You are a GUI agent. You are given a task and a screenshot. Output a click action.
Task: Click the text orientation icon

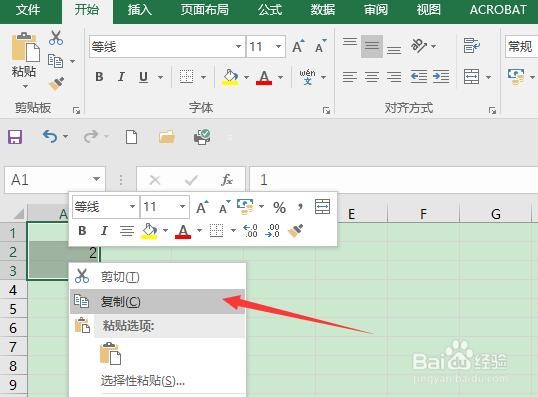(x=419, y=46)
